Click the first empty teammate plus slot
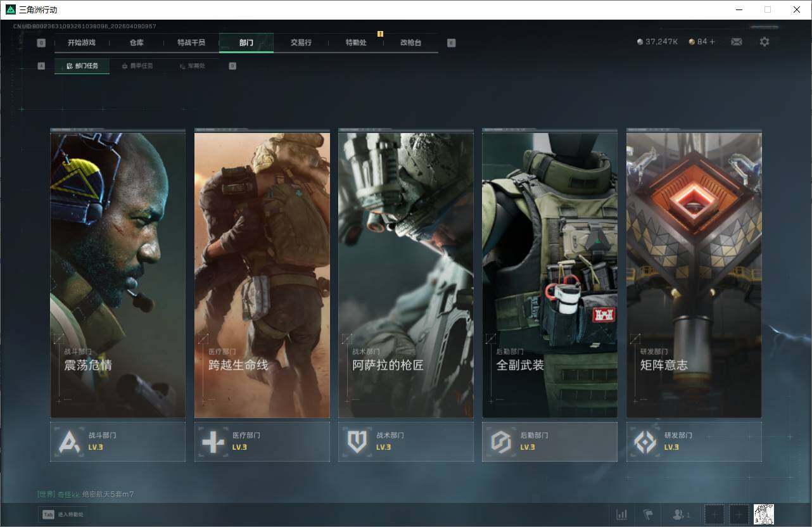The image size is (812, 527). (714, 514)
